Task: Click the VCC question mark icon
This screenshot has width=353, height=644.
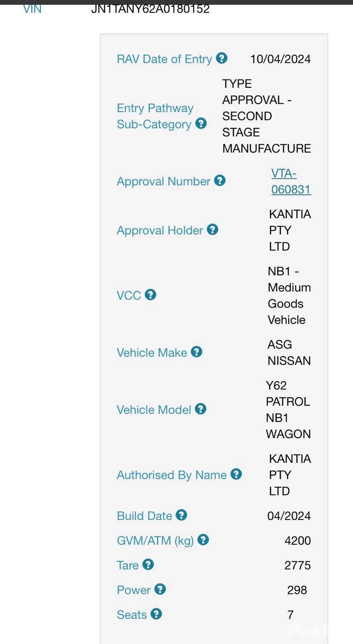Action: pyautogui.click(x=150, y=295)
